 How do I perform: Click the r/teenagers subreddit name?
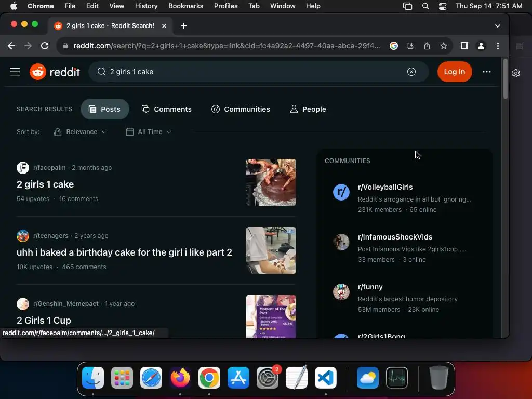coord(50,236)
